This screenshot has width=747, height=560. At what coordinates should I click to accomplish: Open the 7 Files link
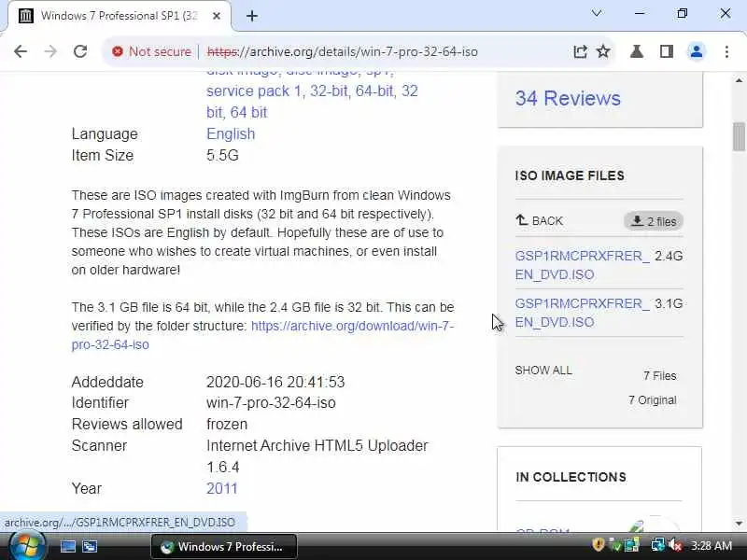[660, 376]
